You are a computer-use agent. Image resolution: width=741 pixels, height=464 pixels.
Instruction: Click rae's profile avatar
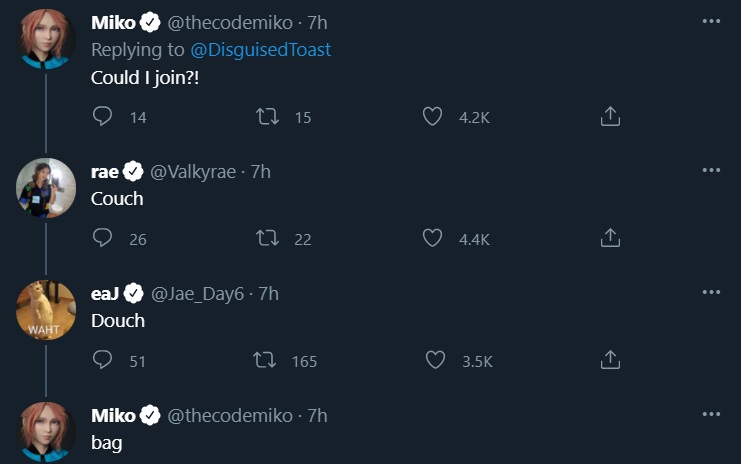47,188
